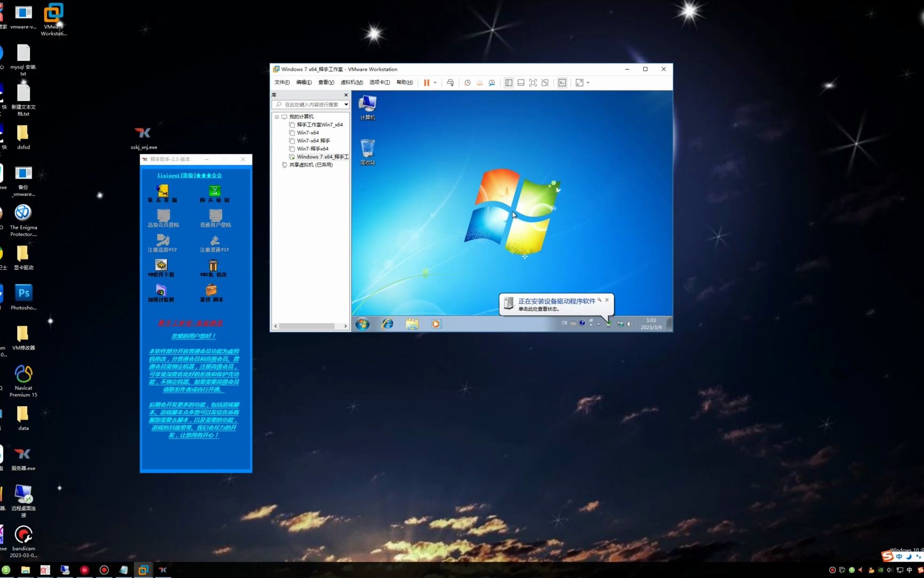The height and width of the screenshot is (578, 924).
Task: Open the stretch guest display dropdown arrow
Action: tap(588, 82)
